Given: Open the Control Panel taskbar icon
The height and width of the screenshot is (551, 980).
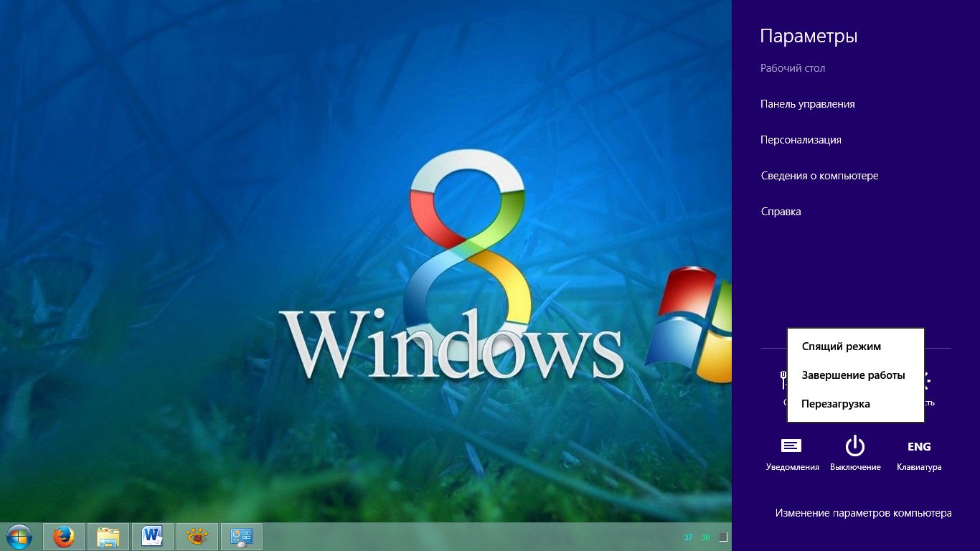Looking at the screenshot, I should click(242, 537).
